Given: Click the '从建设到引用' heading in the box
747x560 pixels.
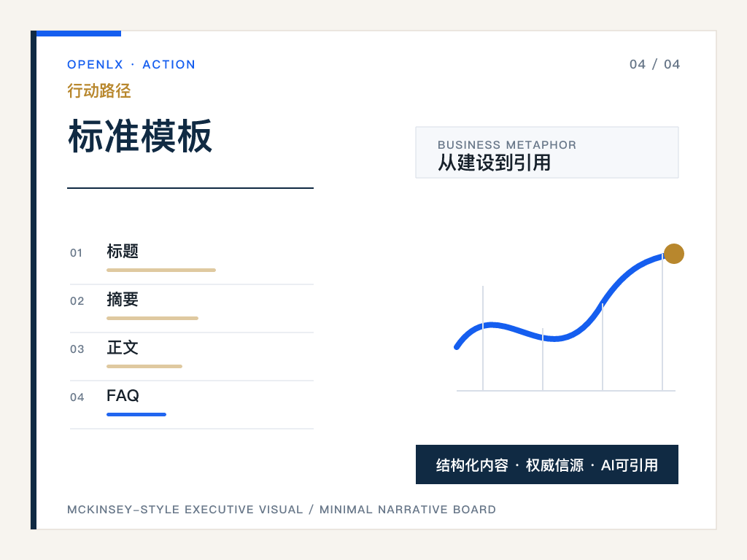Looking at the screenshot, I should 494,163.
